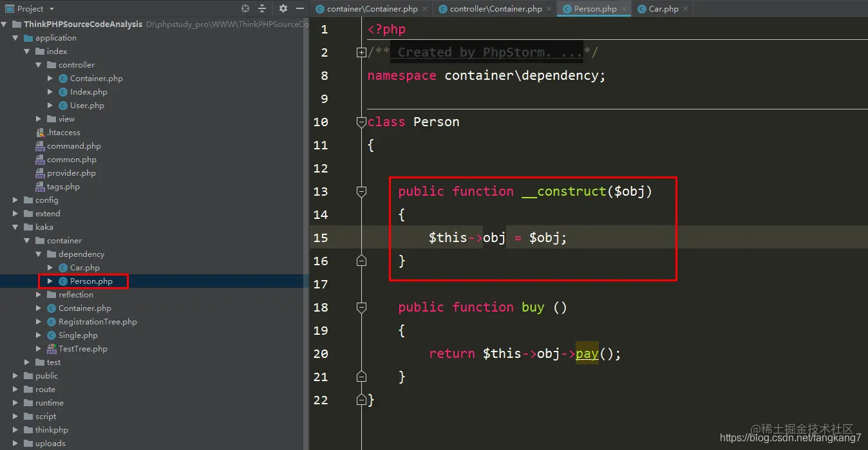
Task: Close the Car.php tab
Action: tap(685, 9)
